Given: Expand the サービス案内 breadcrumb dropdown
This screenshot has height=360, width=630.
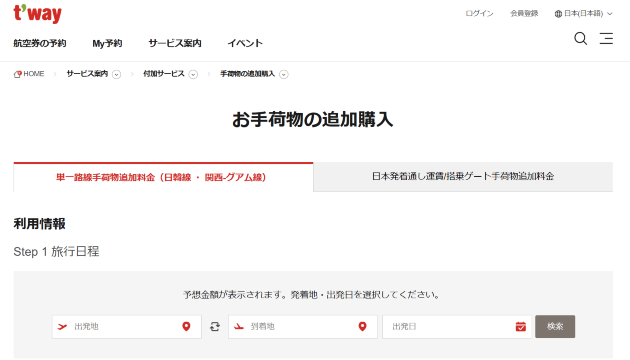Looking at the screenshot, I should coord(117,74).
